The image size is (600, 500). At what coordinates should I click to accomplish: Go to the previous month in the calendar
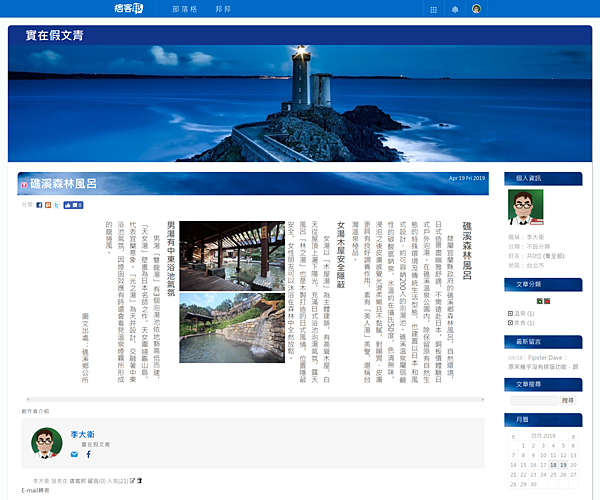coord(513,436)
